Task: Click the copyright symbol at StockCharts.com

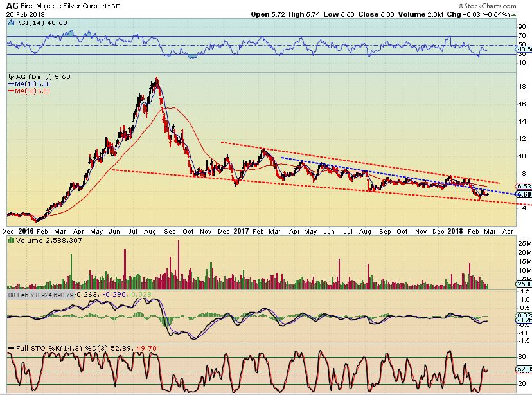Action: pos(461,6)
